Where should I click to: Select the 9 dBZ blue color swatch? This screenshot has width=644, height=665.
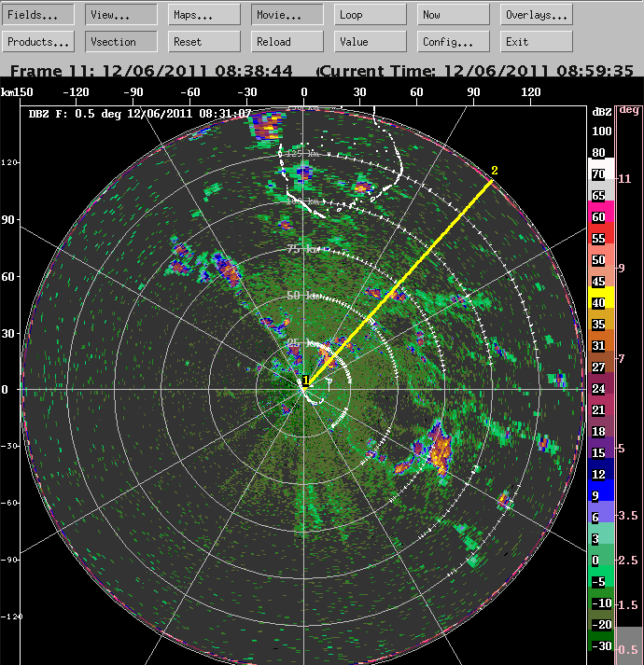pyautogui.click(x=601, y=491)
